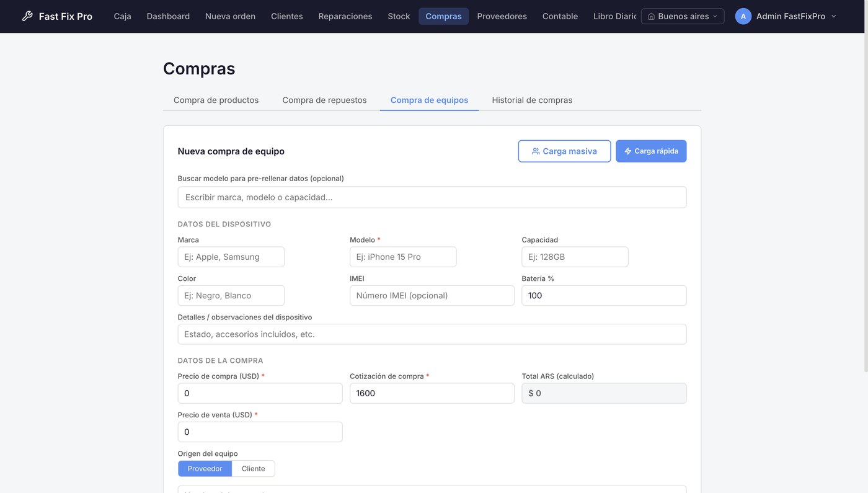Image resolution: width=868 pixels, height=493 pixels.
Task: Click the Cotización de compra field showing 1600
Action: [x=432, y=393]
